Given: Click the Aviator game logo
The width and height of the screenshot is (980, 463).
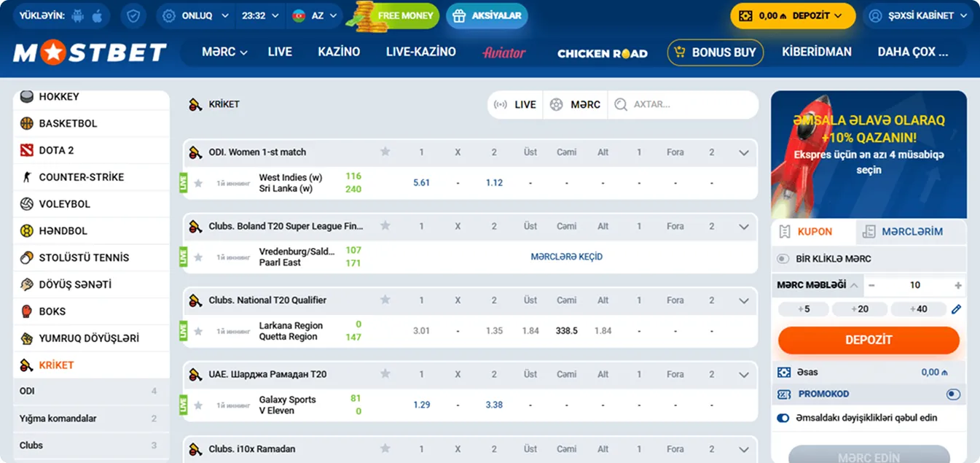Looking at the screenshot, I should click(503, 52).
